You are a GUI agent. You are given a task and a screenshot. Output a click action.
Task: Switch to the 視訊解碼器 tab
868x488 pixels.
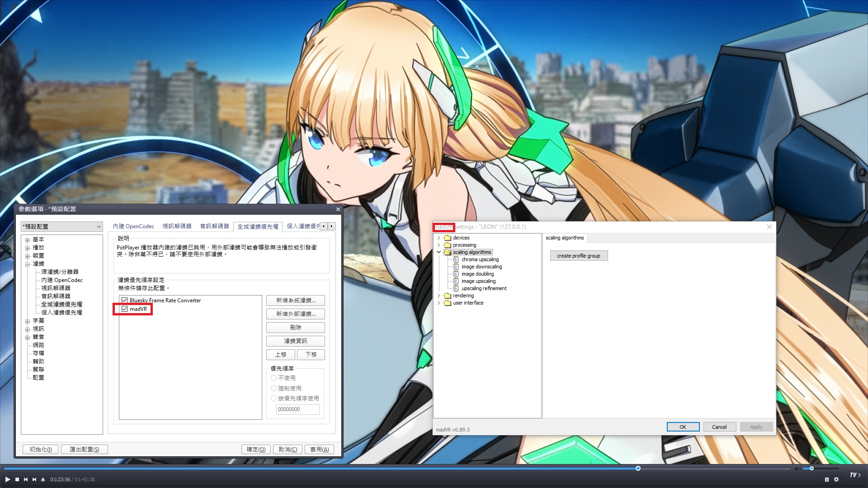pos(177,226)
